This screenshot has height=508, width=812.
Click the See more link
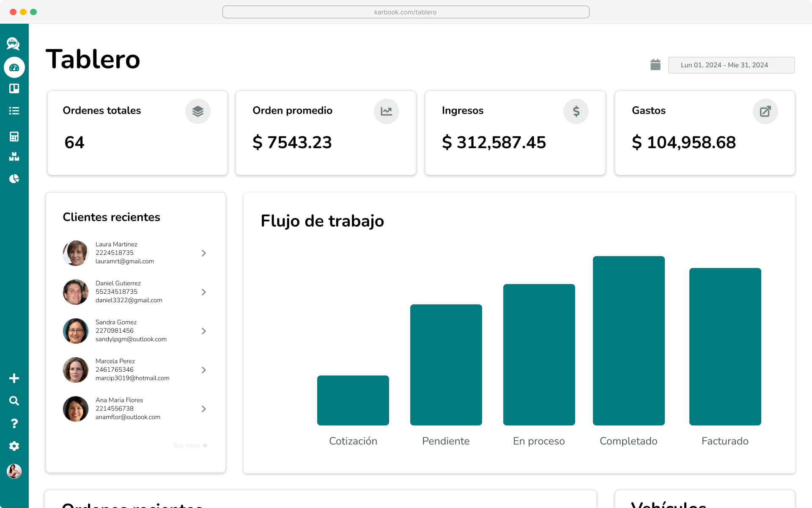click(x=190, y=445)
